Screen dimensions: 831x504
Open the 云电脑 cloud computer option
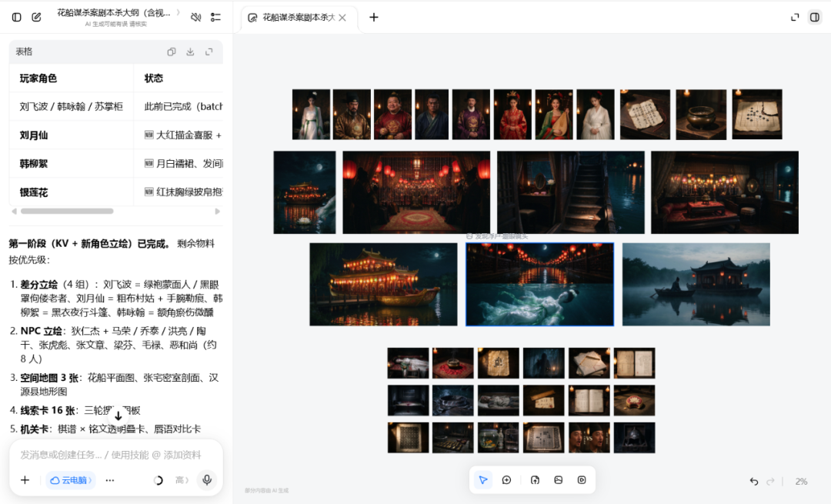point(71,480)
